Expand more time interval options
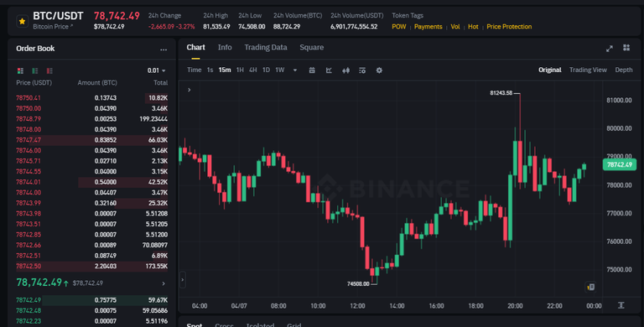The image size is (644, 327). pos(295,70)
